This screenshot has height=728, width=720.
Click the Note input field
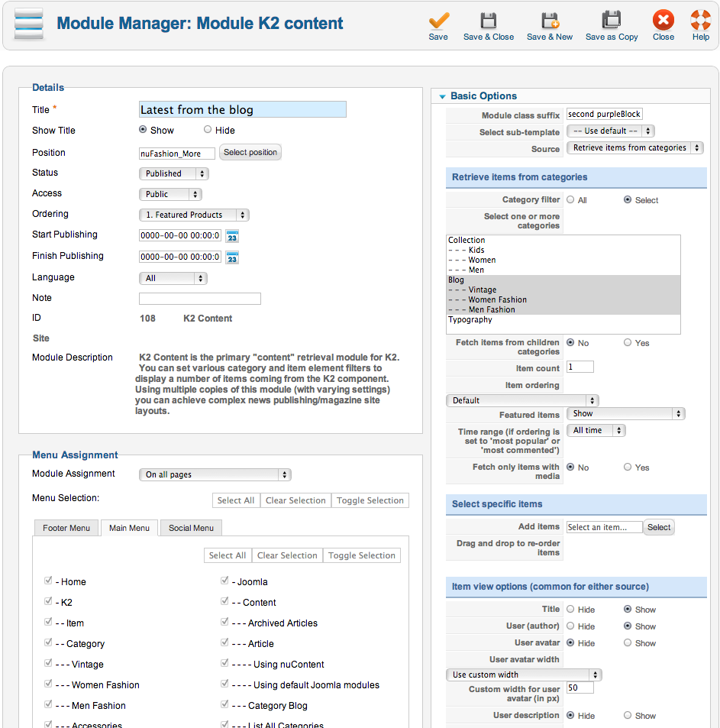pyautogui.click(x=200, y=299)
